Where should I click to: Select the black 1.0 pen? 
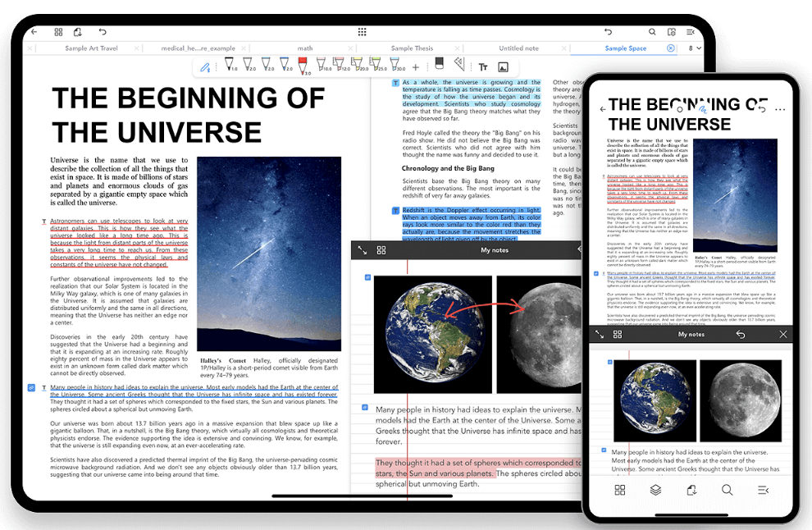[230, 65]
